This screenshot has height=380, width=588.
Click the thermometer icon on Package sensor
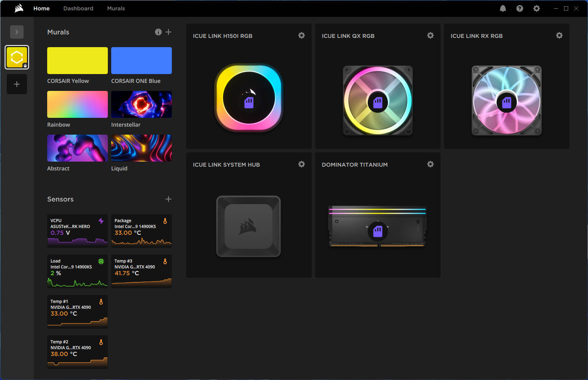pos(165,221)
